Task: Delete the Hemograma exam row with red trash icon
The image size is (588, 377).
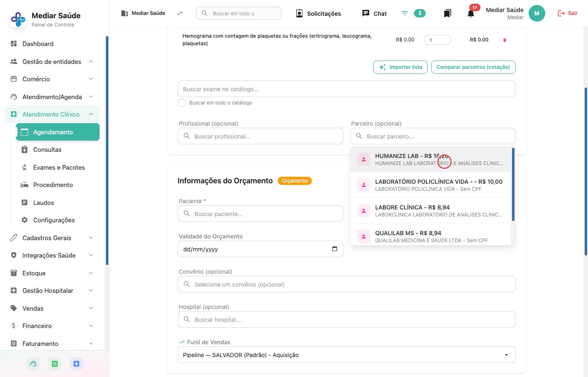Action: [505, 40]
